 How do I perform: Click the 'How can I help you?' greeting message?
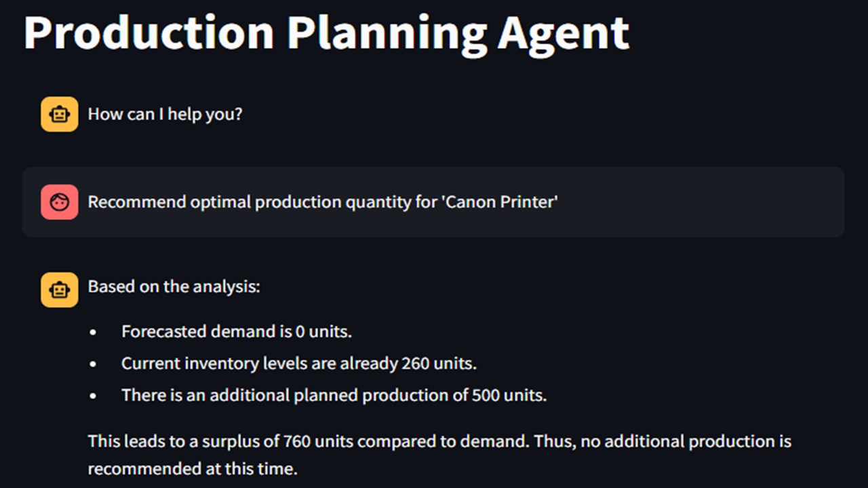(165, 114)
